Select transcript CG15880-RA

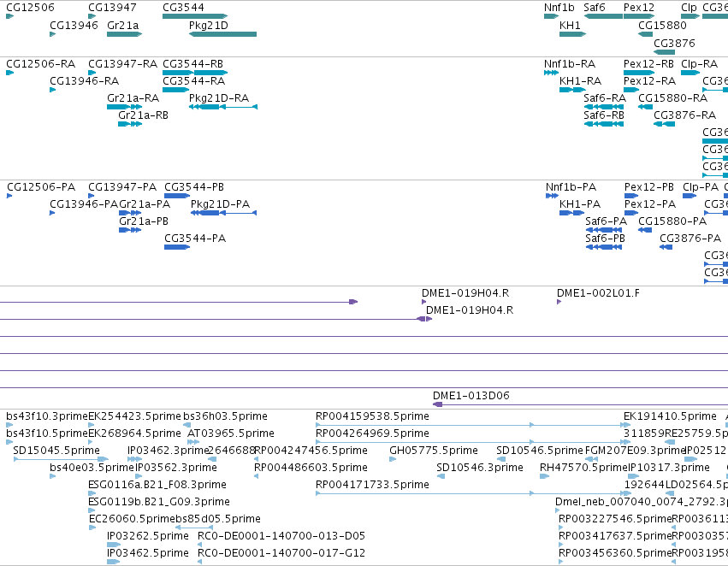pos(672,97)
